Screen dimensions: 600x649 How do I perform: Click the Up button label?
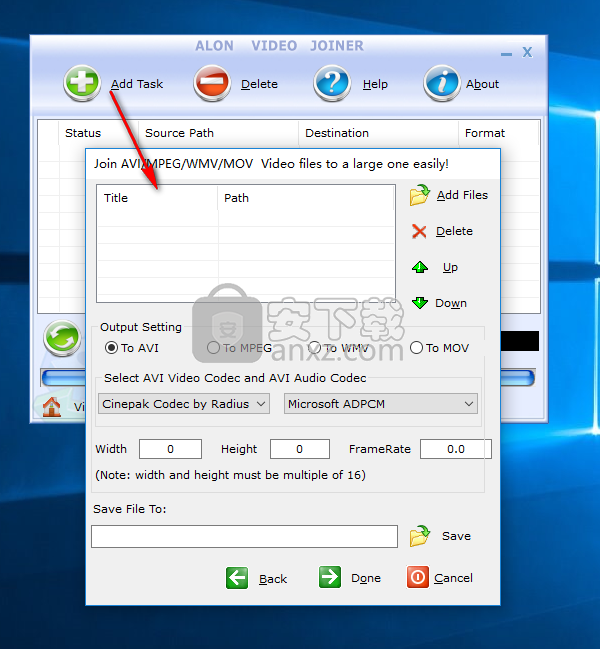click(x=450, y=267)
